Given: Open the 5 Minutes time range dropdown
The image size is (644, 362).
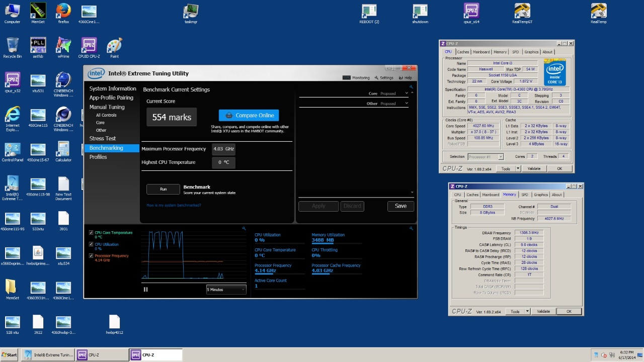Looking at the screenshot, I should [226, 290].
